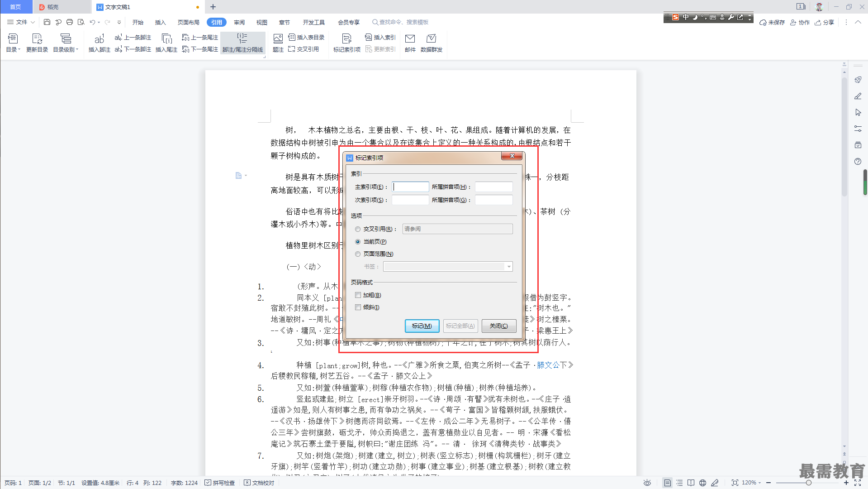Screen dimensions: 868x489
Task: Open the help icon in right sidebar
Action: [858, 162]
